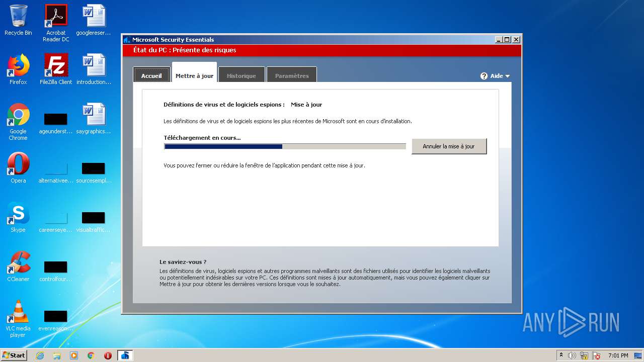
Task: Launch Skype desktop shortcut
Action: click(x=18, y=217)
